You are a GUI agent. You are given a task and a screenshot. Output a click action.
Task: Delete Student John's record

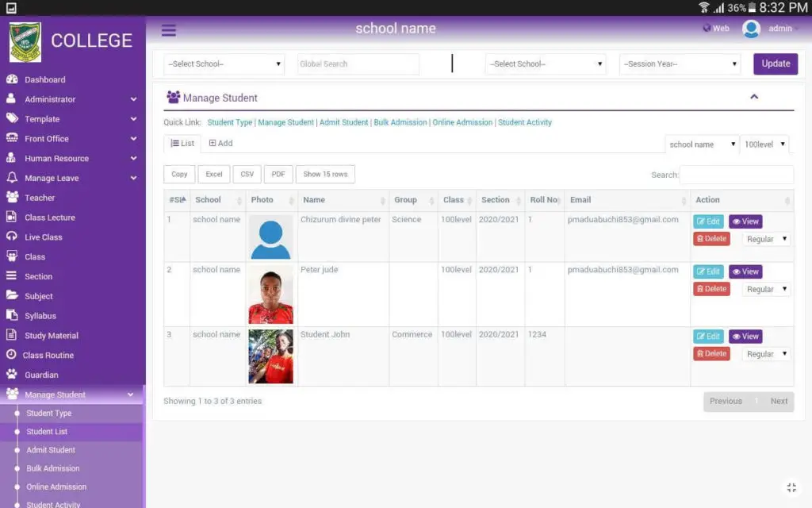pos(711,353)
